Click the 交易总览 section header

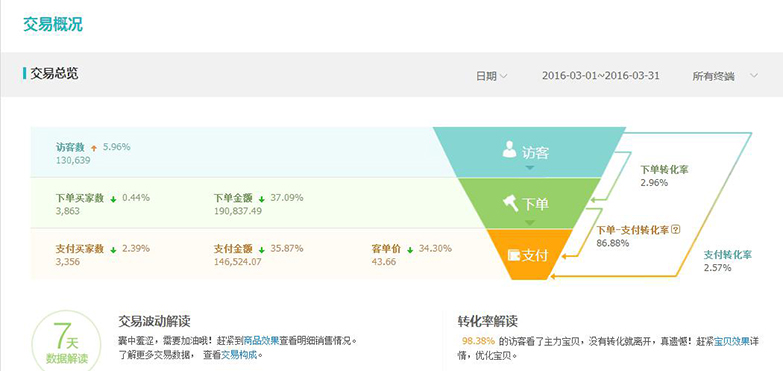pyautogui.click(x=54, y=74)
